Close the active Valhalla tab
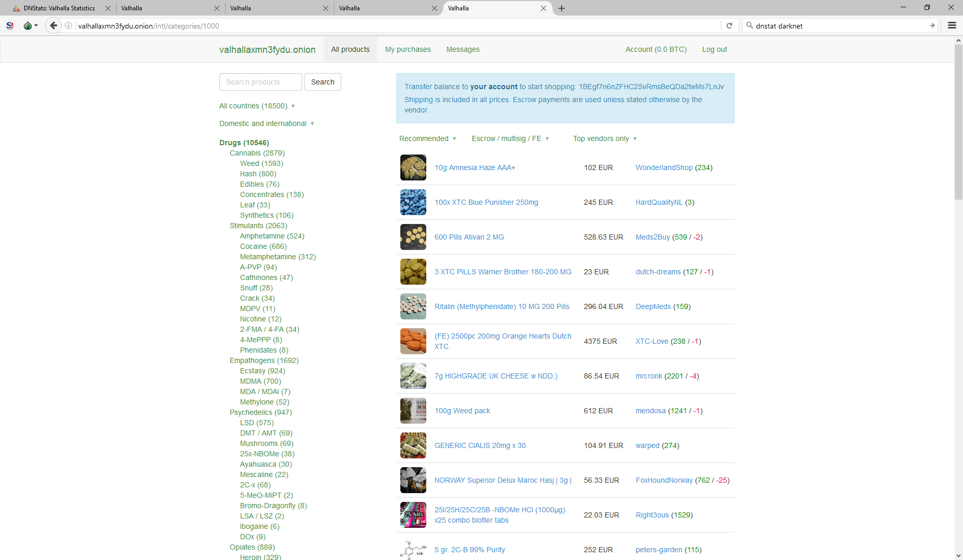 coord(543,8)
